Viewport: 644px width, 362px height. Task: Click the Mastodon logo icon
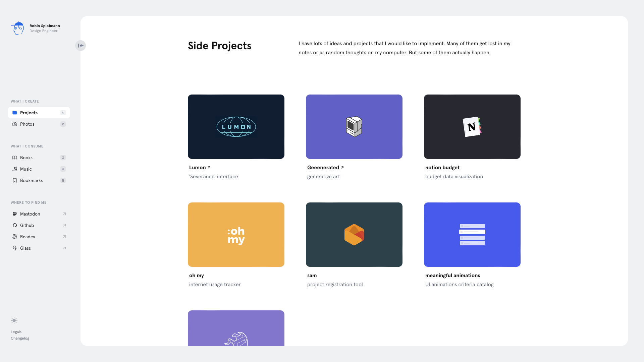coord(15,214)
